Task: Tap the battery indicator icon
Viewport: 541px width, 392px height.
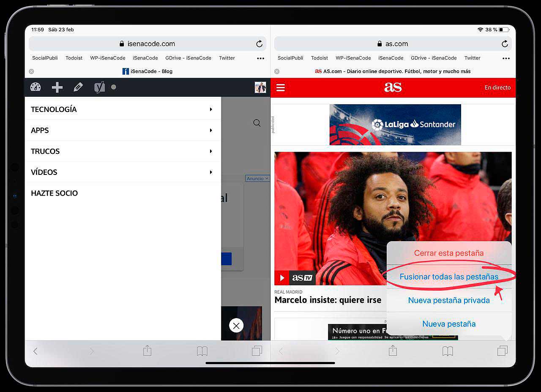Action: coord(503,30)
